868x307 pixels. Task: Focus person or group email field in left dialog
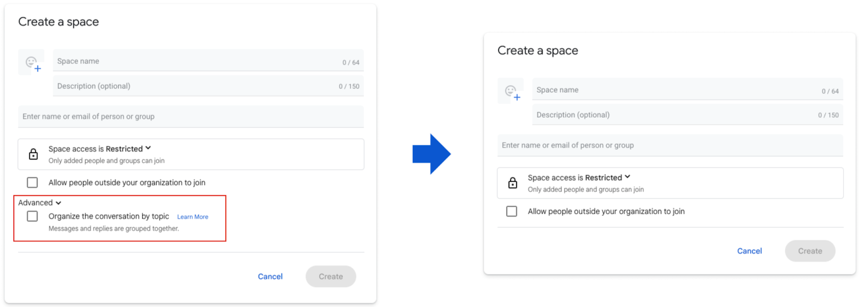click(191, 117)
